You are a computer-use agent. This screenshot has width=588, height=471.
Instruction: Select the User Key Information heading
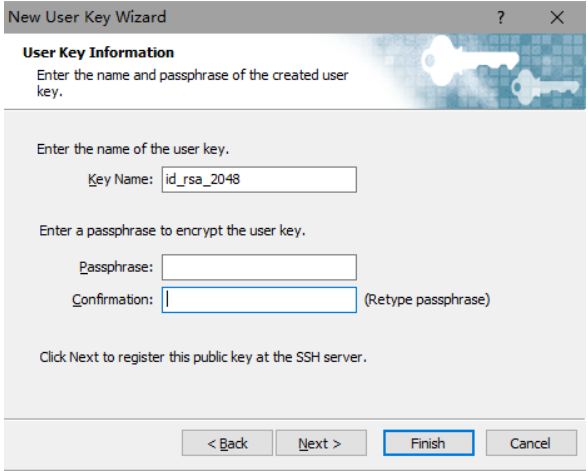tap(98, 52)
